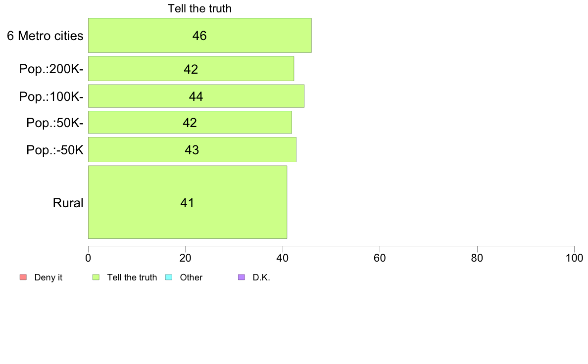Image resolution: width=588 pixels, height=364 pixels.
Task: Click the 6 Metro cities bar showing 46
Action: [x=200, y=35]
